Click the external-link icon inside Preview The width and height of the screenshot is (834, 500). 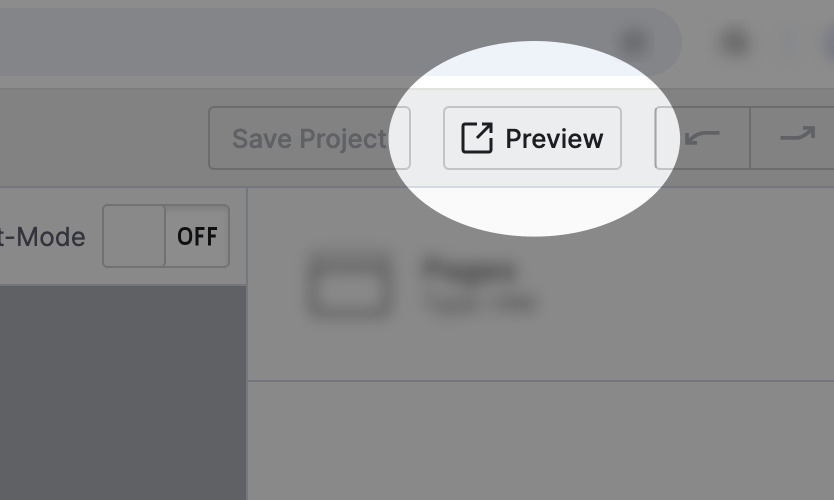[x=477, y=138]
